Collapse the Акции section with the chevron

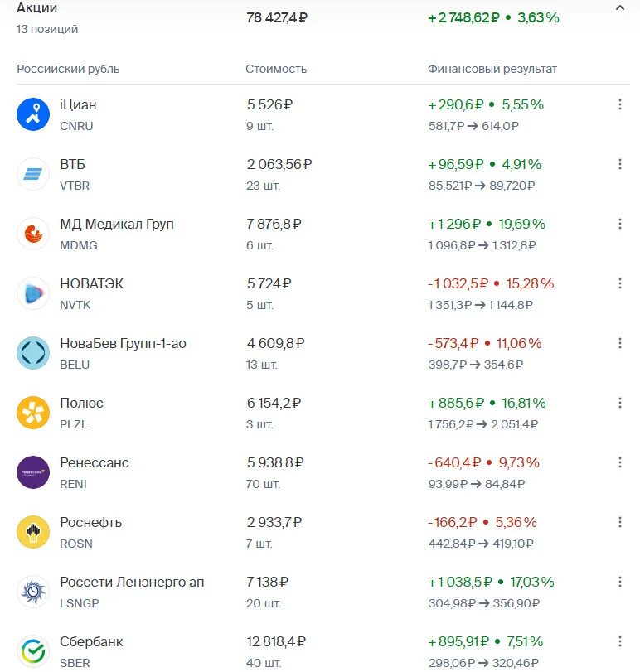(620, 7)
